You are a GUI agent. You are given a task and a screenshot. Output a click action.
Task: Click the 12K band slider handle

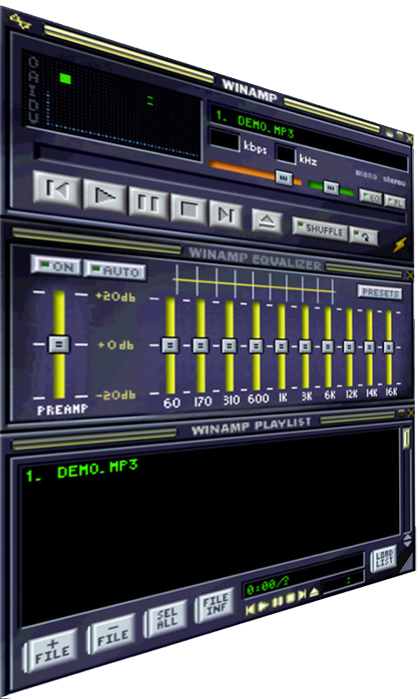point(350,347)
